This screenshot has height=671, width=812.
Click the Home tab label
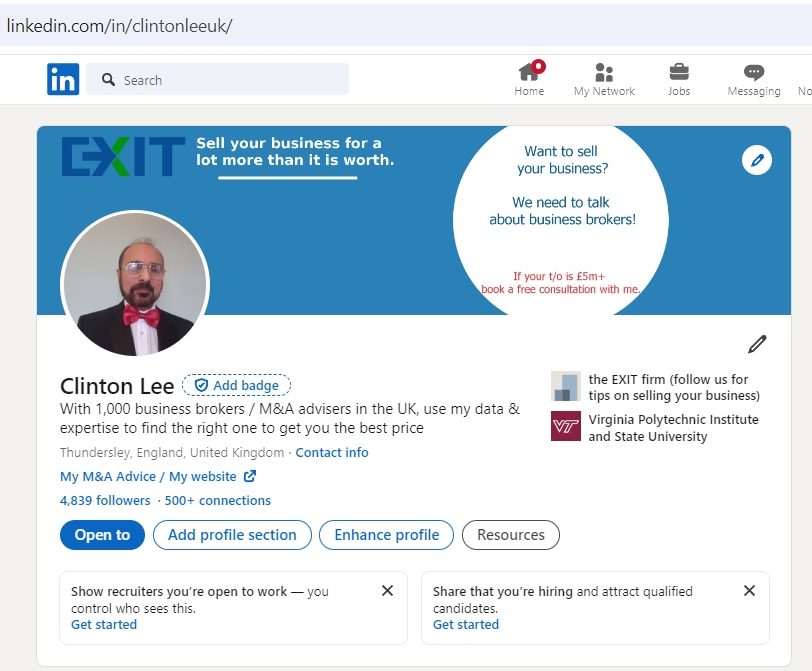point(529,91)
